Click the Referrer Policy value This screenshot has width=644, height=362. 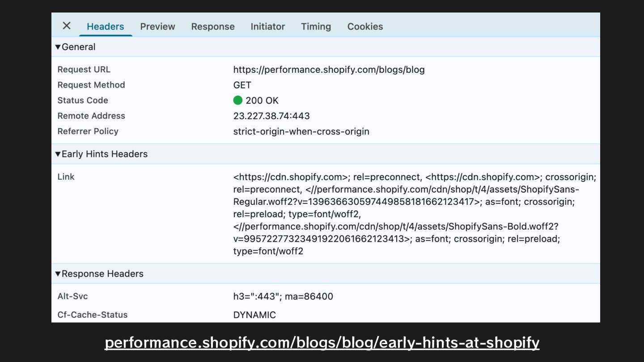click(x=301, y=131)
